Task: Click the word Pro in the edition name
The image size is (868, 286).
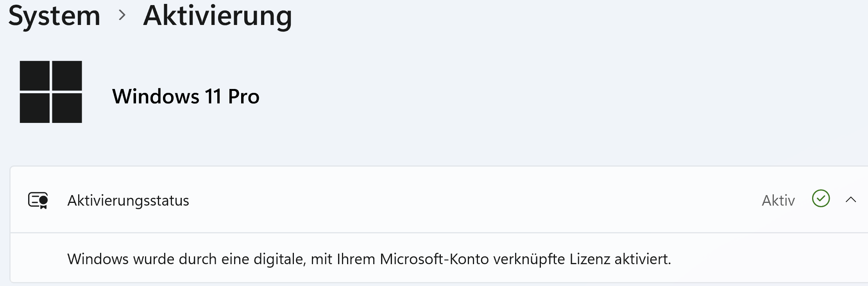Action: (243, 96)
